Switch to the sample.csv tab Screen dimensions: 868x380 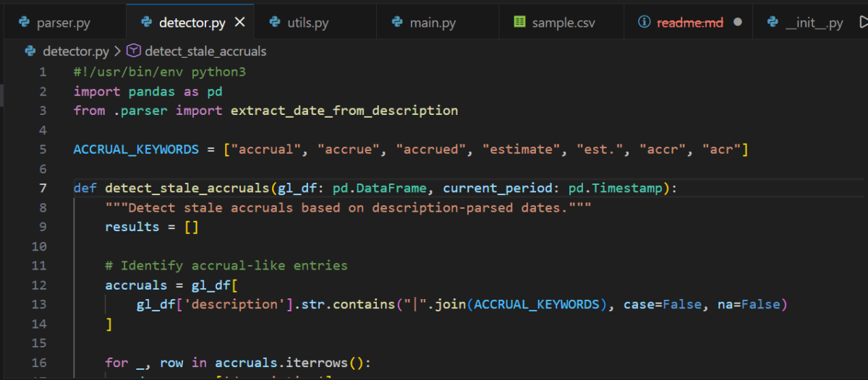tap(563, 22)
